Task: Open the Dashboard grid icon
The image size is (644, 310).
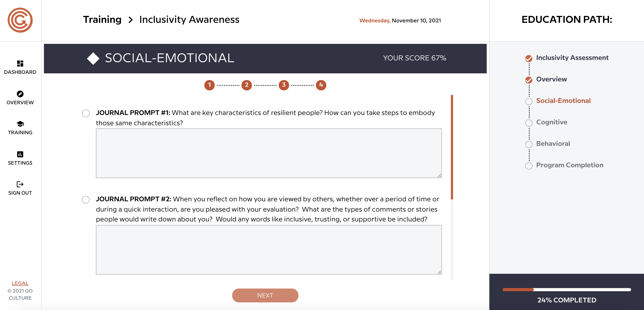Action: pos(20,63)
